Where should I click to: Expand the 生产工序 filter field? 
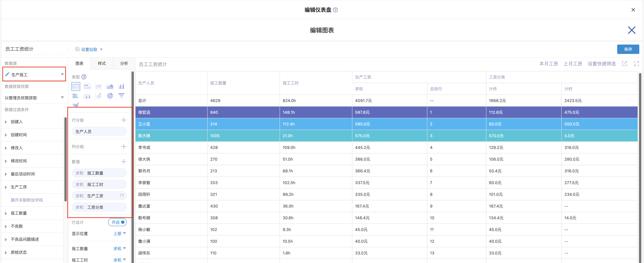point(6,187)
